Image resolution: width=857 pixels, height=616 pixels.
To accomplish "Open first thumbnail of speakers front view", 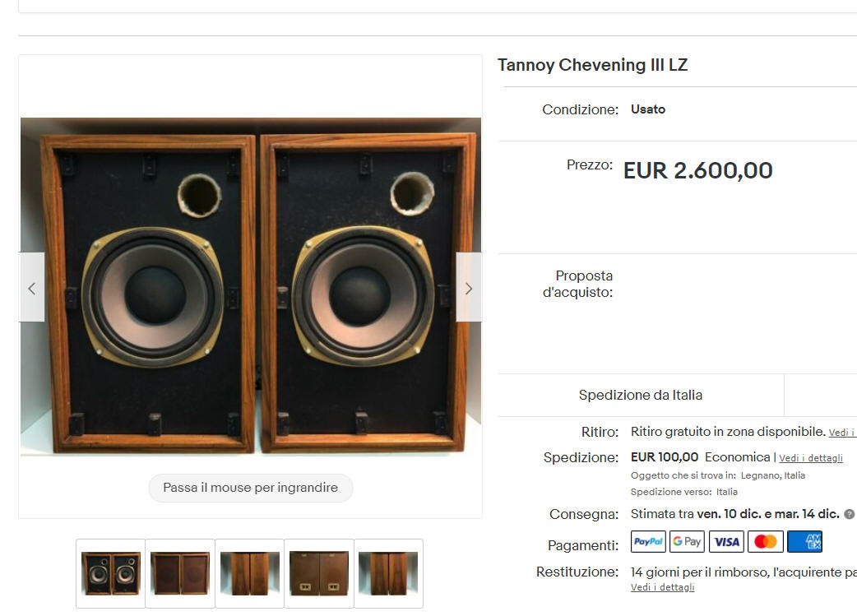I will (x=110, y=573).
